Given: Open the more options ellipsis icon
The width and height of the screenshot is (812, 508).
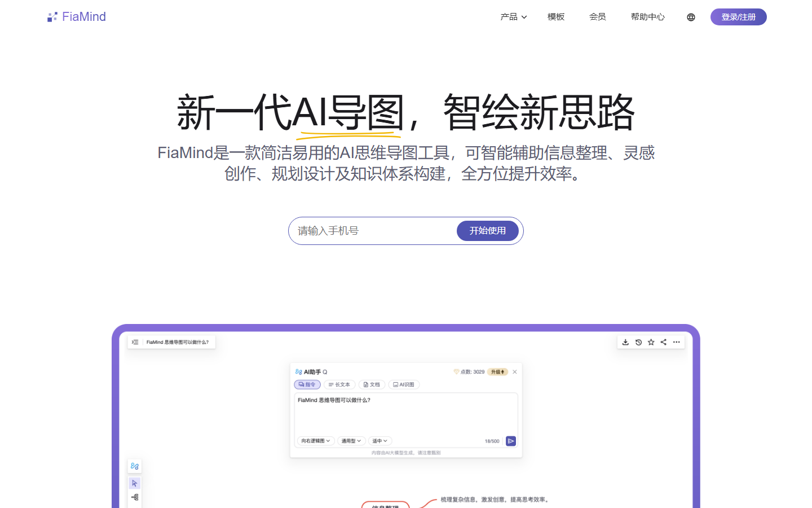Looking at the screenshot, I should click(x=677, y=342).
